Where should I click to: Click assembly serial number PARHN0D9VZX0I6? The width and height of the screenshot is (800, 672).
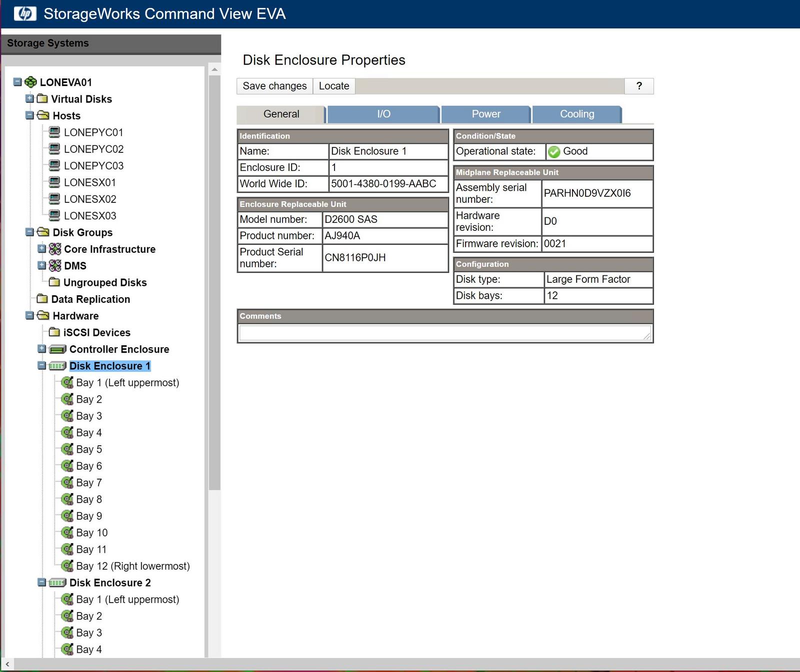(587, 193)
